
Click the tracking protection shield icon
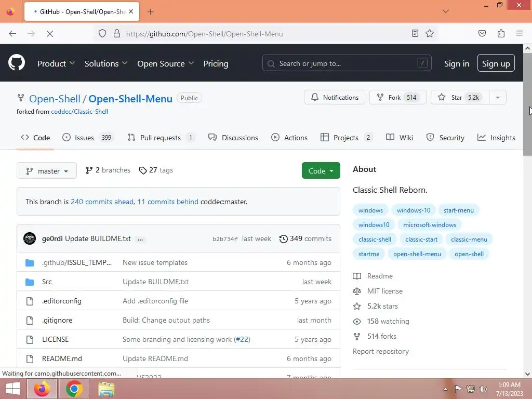point(102,33)
